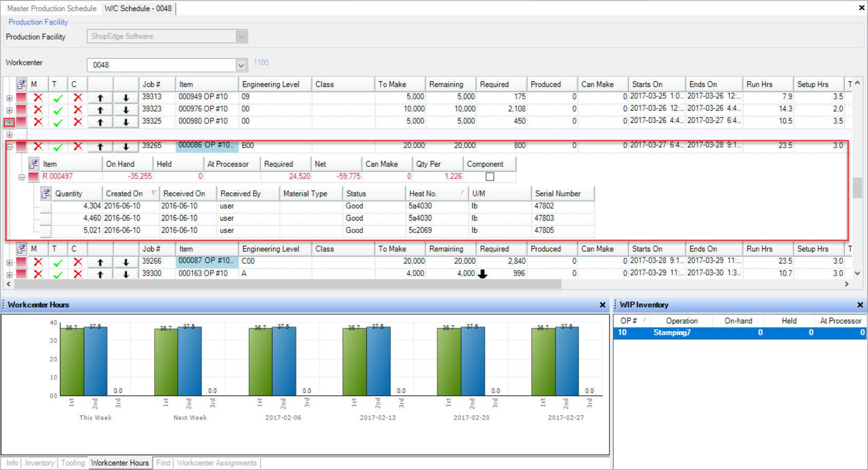
Task: Open the Find bottom tab
Action: click(x=163, y=463)
